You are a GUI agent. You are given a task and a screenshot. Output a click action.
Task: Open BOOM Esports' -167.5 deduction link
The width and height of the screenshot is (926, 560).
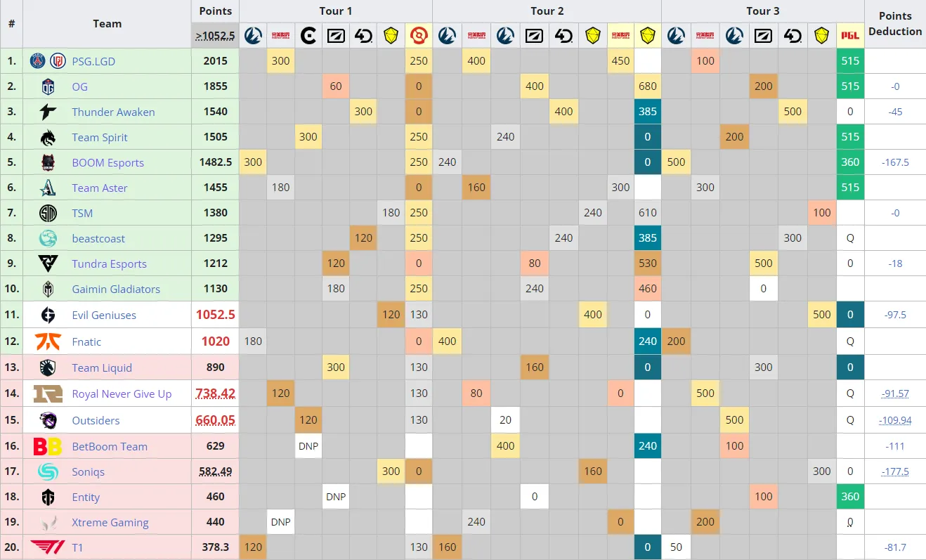coord(895,162)
